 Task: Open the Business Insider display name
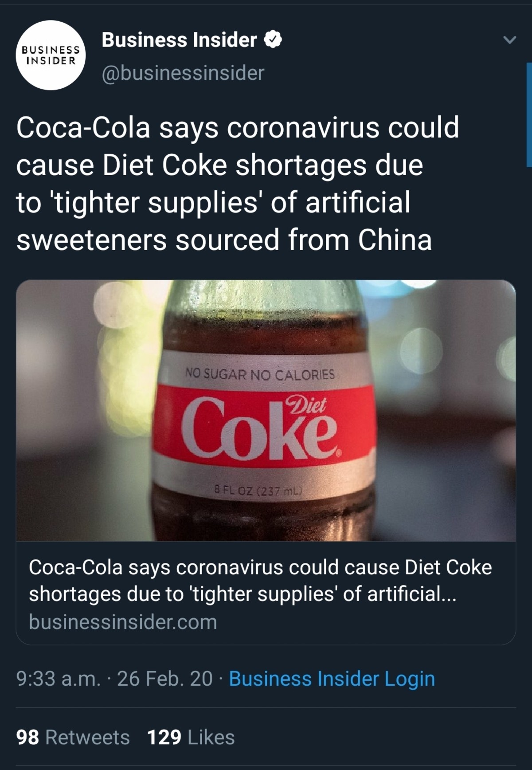point(179,39)
